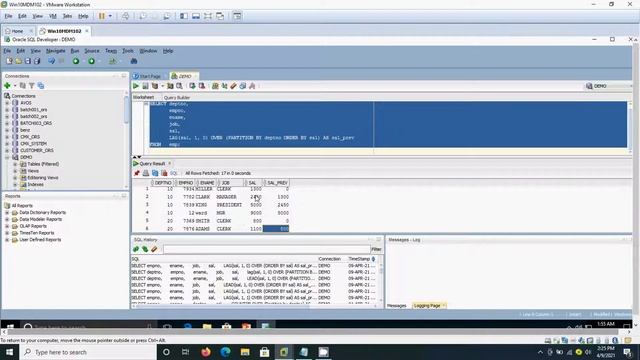The image size is (640, 360).
Task: Select the PRESIDENT job cell
Action: coord(229,205)
